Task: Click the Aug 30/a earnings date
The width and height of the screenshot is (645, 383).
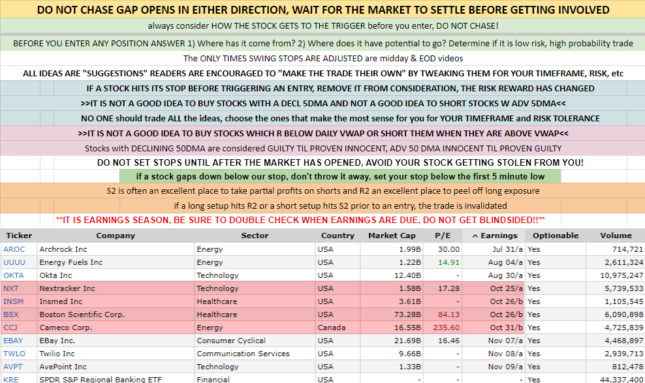Action: click(506, 276)
